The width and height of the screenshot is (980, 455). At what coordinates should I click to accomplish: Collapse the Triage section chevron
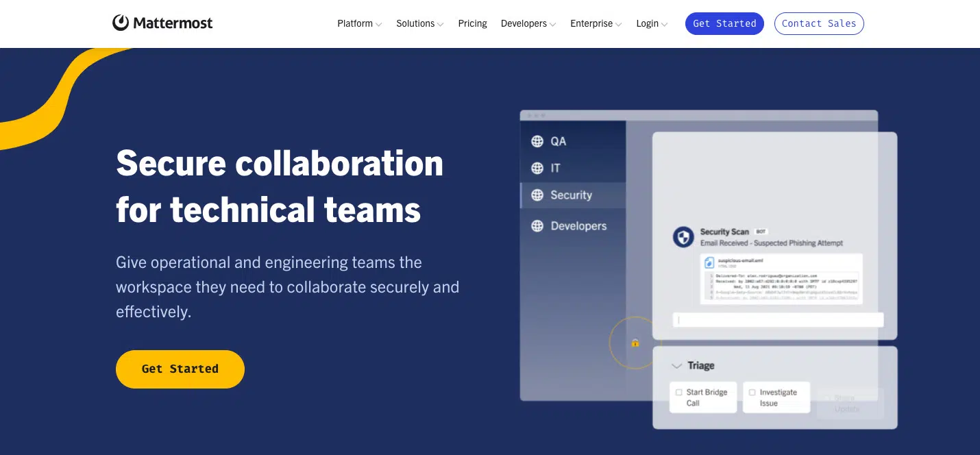click(x=676, y=366)
